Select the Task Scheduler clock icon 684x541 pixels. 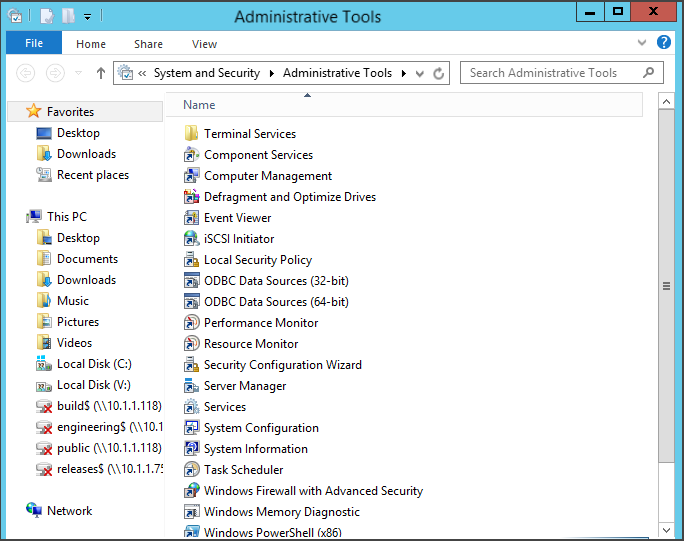(x=192, y=469)
